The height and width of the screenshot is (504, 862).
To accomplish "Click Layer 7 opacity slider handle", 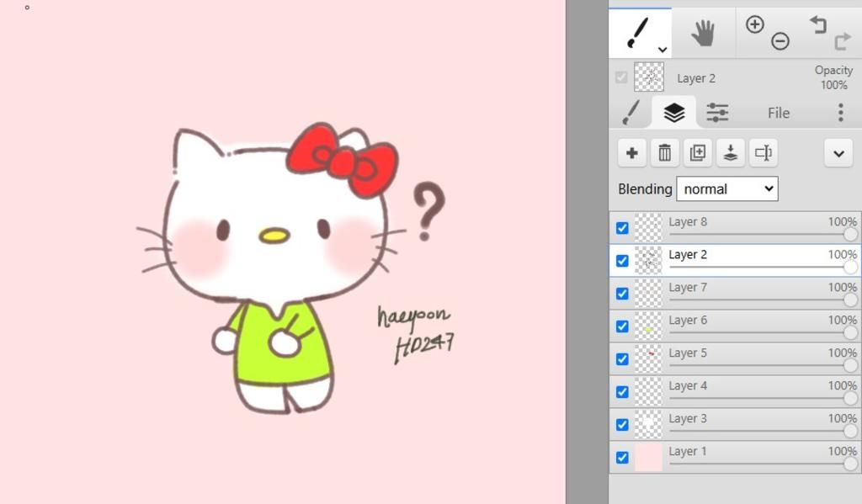I will click(x=850, y=300).
